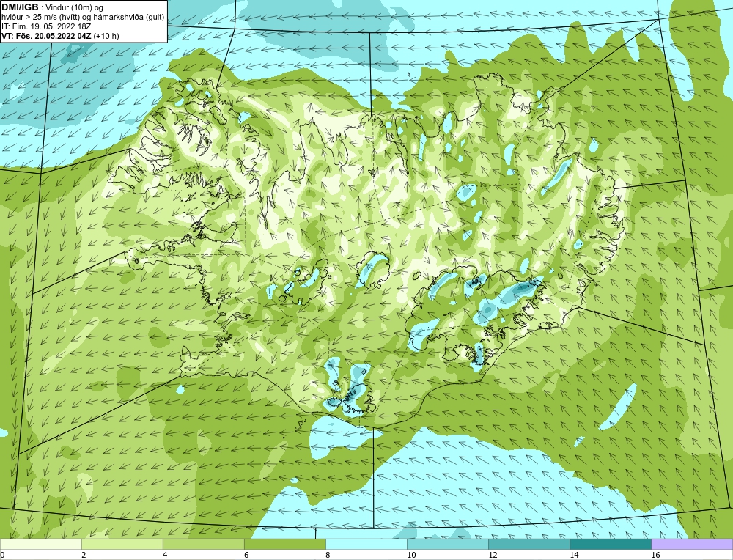Click the 12–14 m/s teal legend swatch
733x560 pixels.
[528, 544]
